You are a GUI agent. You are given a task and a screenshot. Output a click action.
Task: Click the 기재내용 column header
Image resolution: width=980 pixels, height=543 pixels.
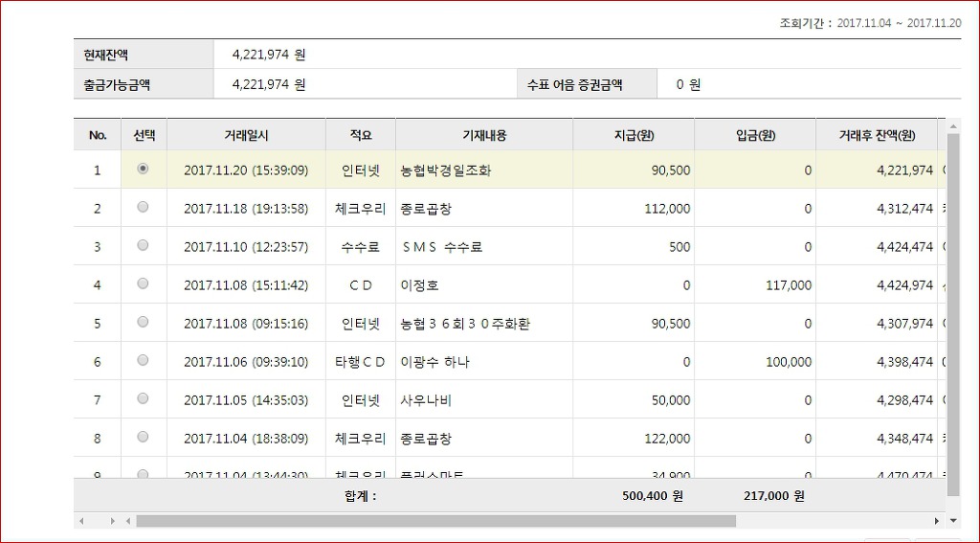[483, 135]
